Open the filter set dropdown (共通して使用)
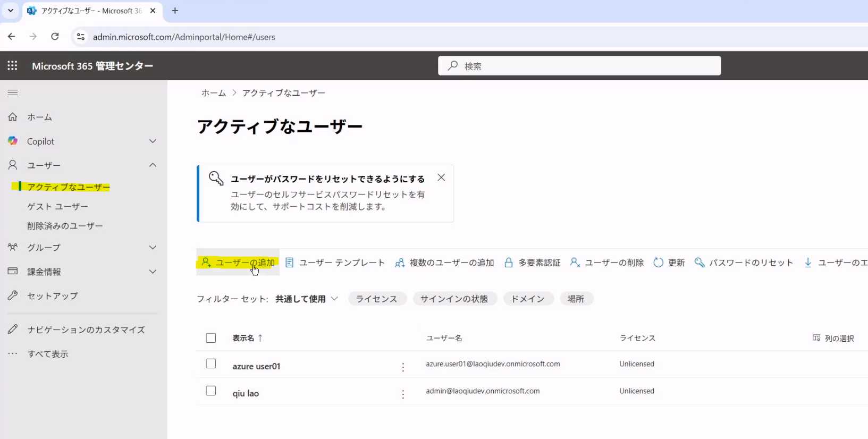868x439 pixels. tap(307, 299)
